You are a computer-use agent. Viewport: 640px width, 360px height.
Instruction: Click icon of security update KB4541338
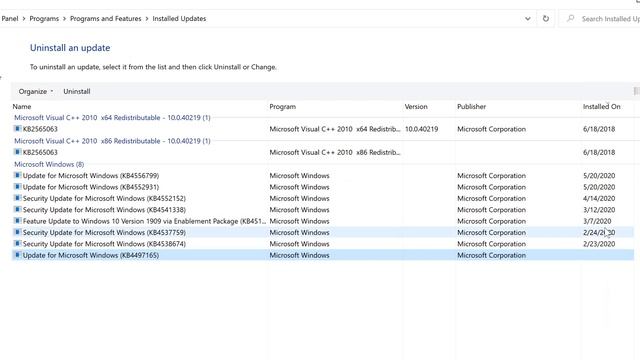coord(17,209)
